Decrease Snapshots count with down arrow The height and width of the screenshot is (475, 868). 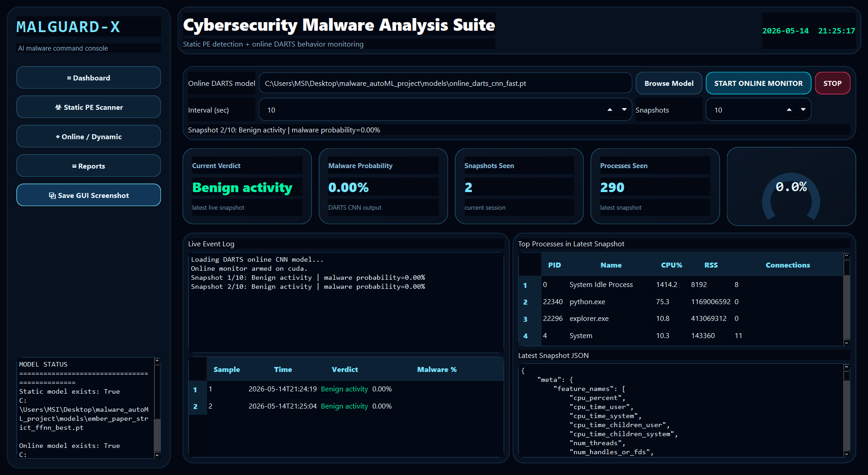[803, 110]
